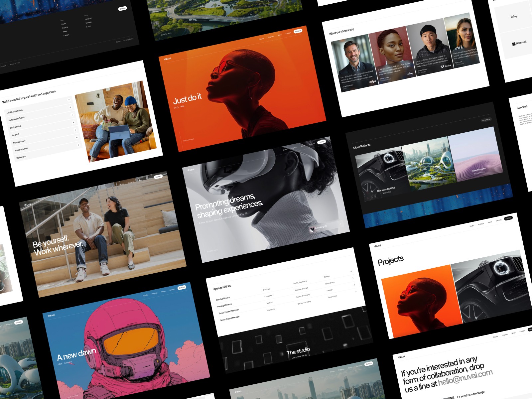This screenshot has height=399, width=532.
Task: Open Studio in the A new dawn page navigation
Action: [x=145, y=295]
